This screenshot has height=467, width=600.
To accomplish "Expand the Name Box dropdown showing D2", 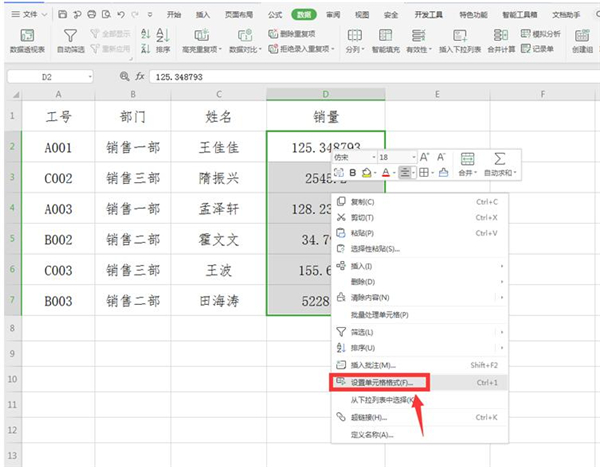I will click(x=89, y=76).
